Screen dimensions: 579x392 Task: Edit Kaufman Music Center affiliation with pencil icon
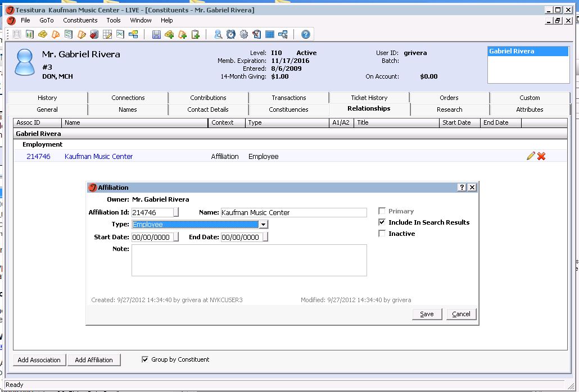[x=531, y=156]
